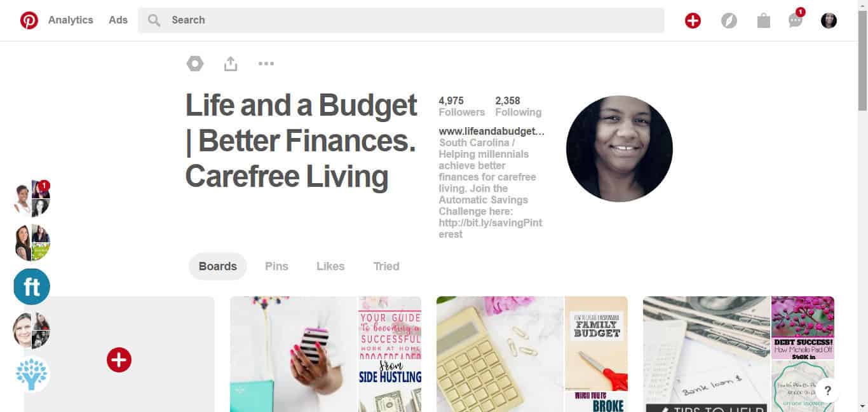This screenshot has height=412, width=868.
Task: Select the Tried tab
Action: tap(386, 266)
